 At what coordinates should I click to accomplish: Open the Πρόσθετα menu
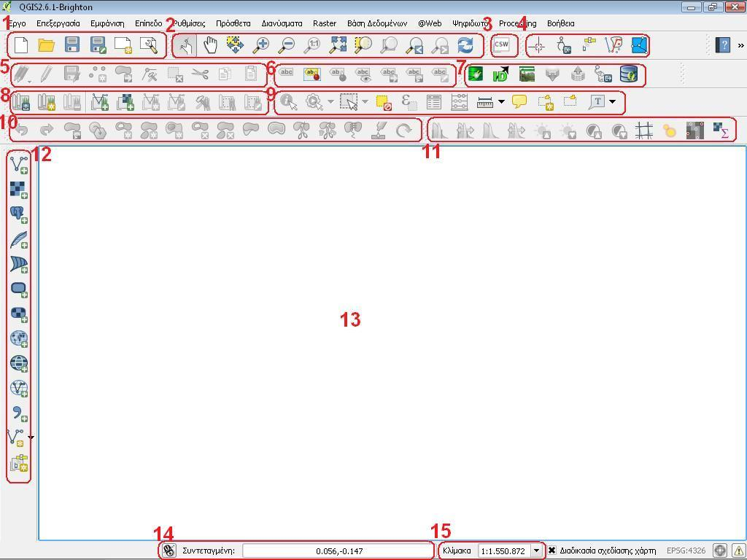(233, 23)
